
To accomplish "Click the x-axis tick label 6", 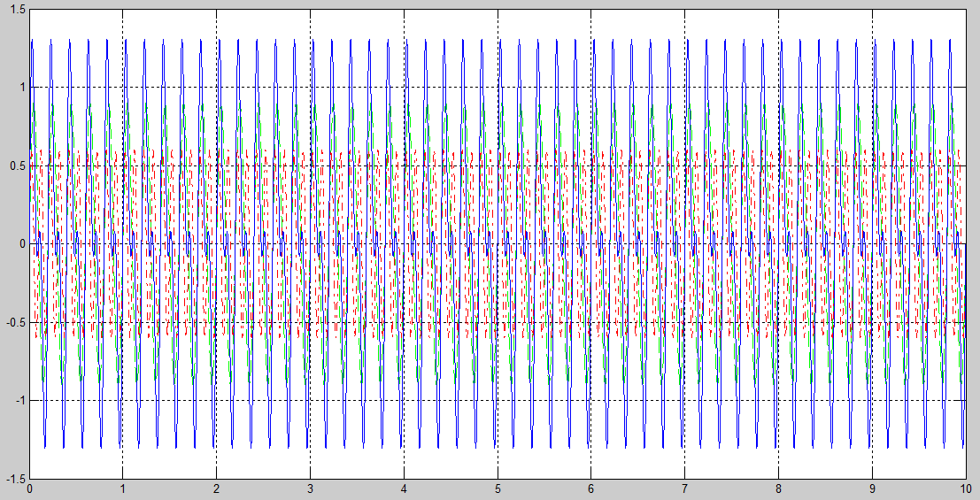I will click(x=590, y=488).
